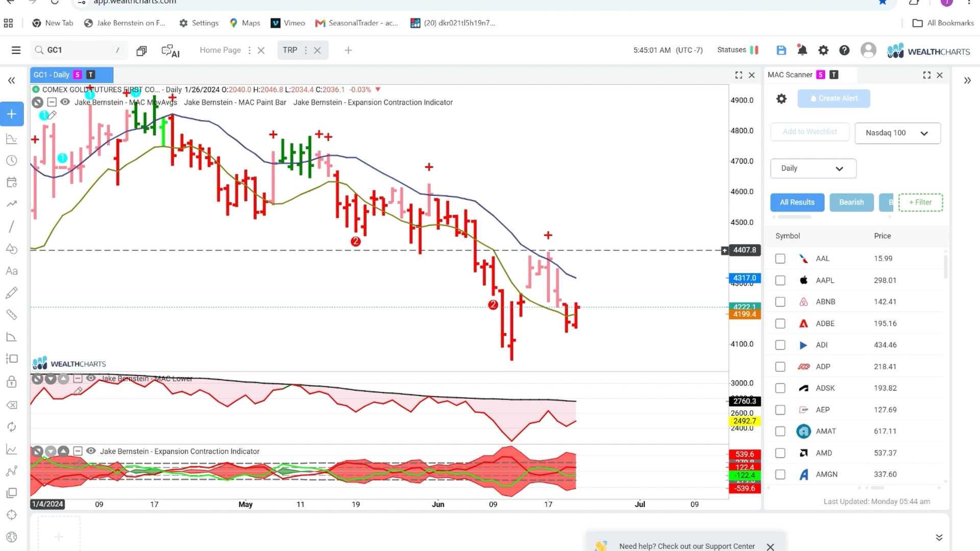980x551 pixels.
Task: Click the hamburger menu icon
Action: pyautogui.click(x=16, y=50)
